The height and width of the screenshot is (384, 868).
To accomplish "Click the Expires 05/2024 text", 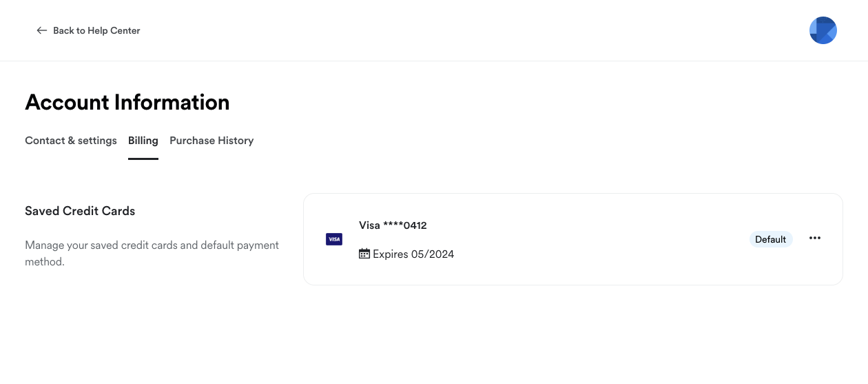I will point(413,254).
